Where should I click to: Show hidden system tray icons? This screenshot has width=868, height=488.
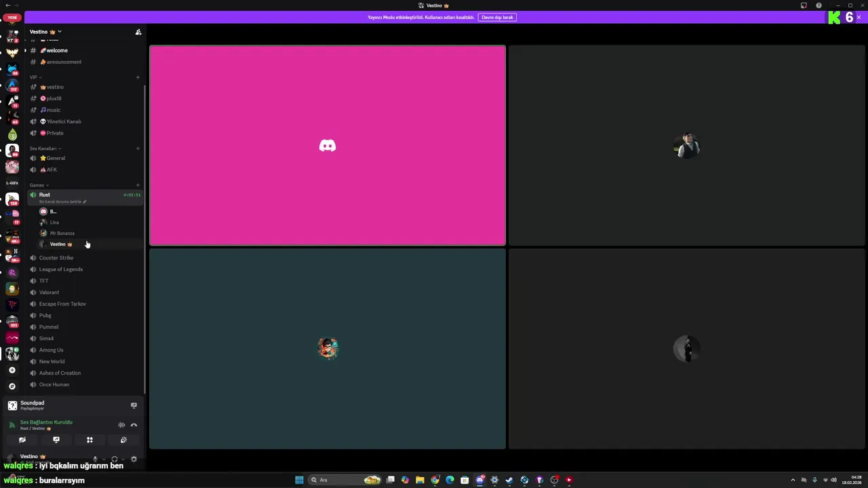point(793,480)
